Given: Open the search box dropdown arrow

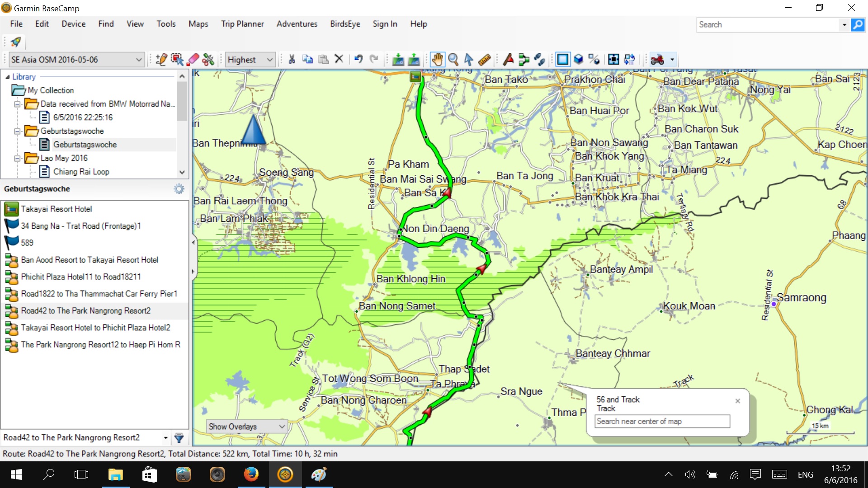Looking at the screenshot, I should [844, 25].
